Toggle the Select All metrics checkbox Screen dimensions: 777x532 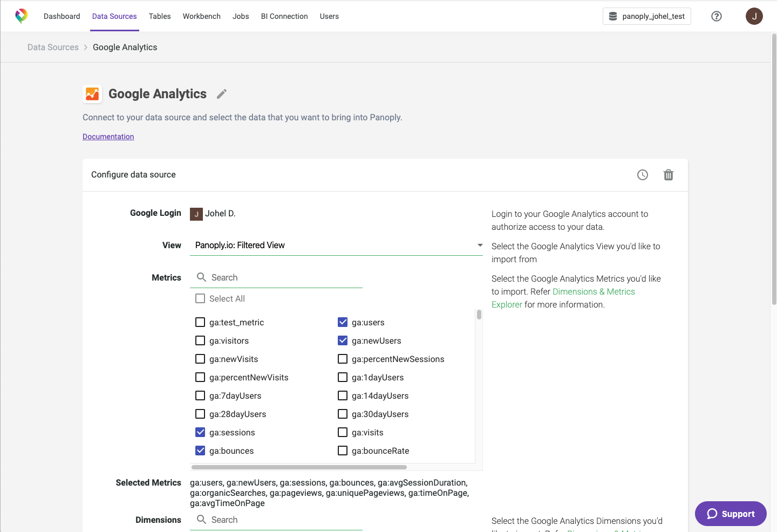200,299
